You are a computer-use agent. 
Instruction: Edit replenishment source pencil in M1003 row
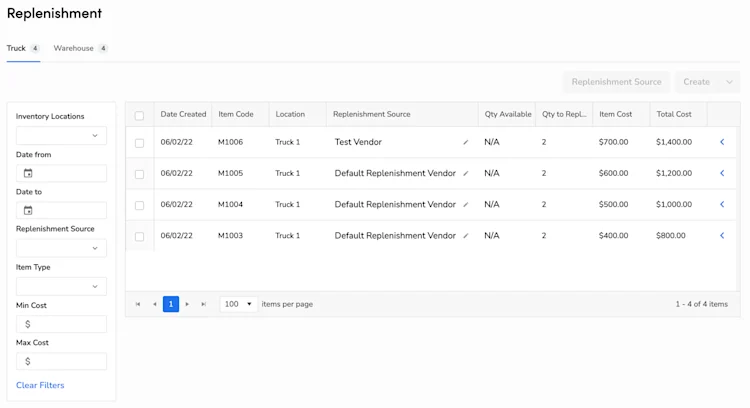pos(465,235)
